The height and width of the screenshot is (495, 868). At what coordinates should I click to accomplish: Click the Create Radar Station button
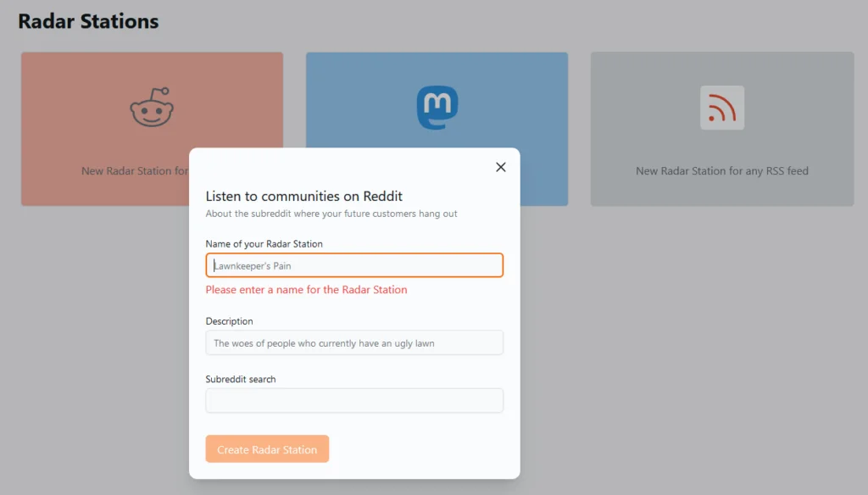267,449
